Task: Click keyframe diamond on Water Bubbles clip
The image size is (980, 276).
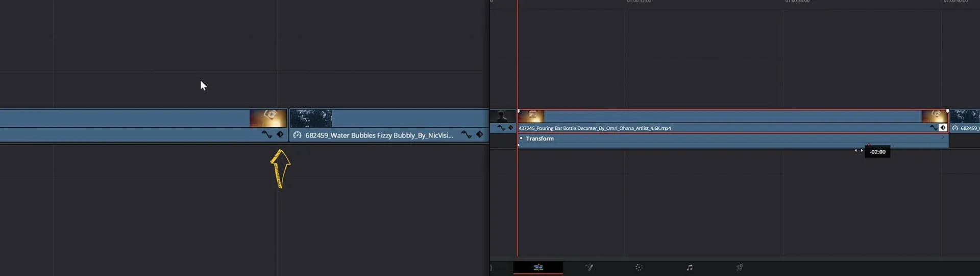Action: [479, 134]
